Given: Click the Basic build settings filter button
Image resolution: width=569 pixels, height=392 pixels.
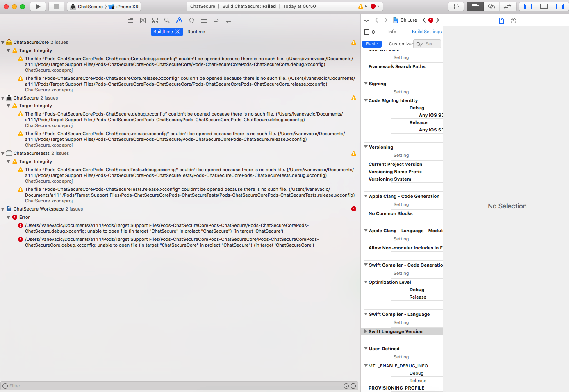Looking at the screenshot, I should 371,44.
